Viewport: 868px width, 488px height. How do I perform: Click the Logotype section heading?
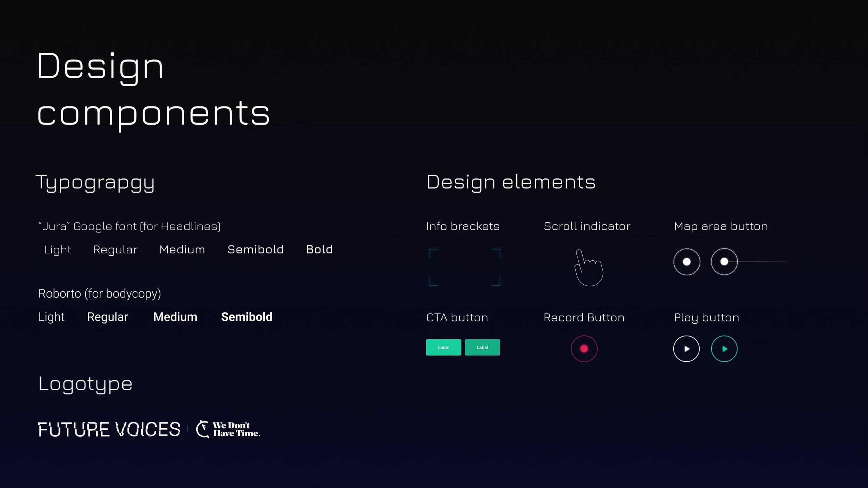[85, 384]
